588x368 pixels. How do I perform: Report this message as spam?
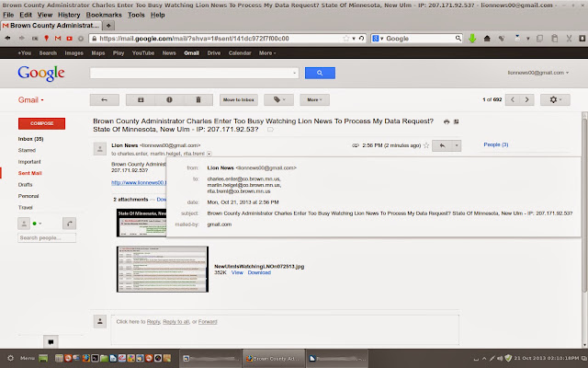(x=169, y=100)
